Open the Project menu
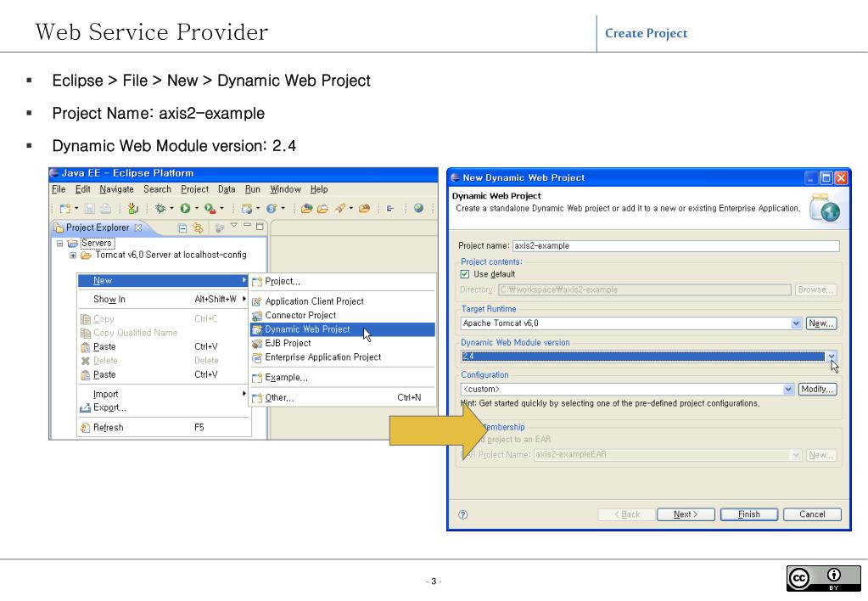Image resolution: width=868 pixels, height=601 pixels. (195, 189)
